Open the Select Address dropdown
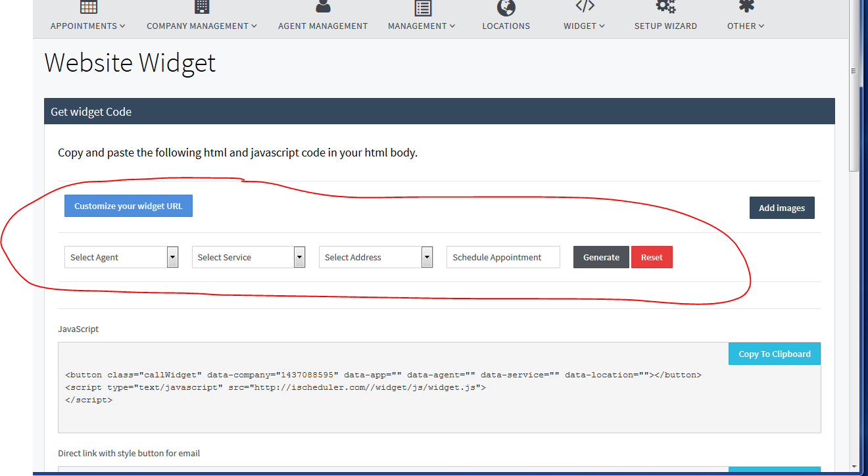Screen dimensions: 868x476 [376, 257]
